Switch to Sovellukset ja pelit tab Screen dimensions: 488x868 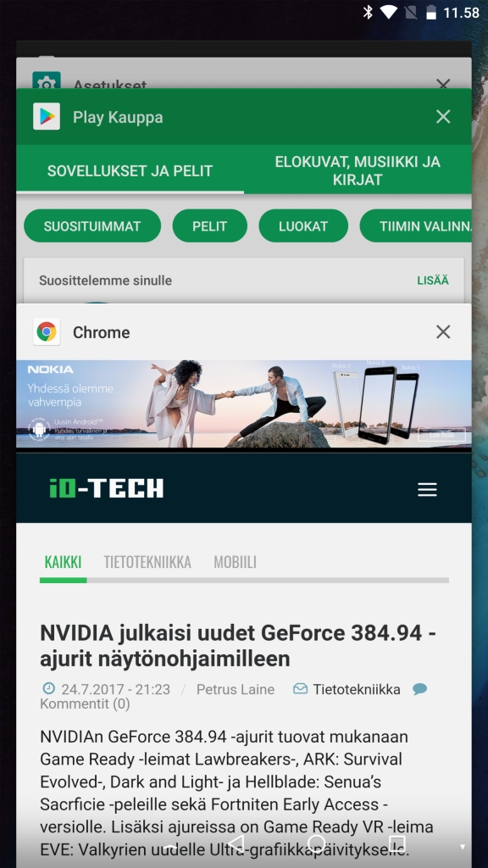tap(130, 170)
